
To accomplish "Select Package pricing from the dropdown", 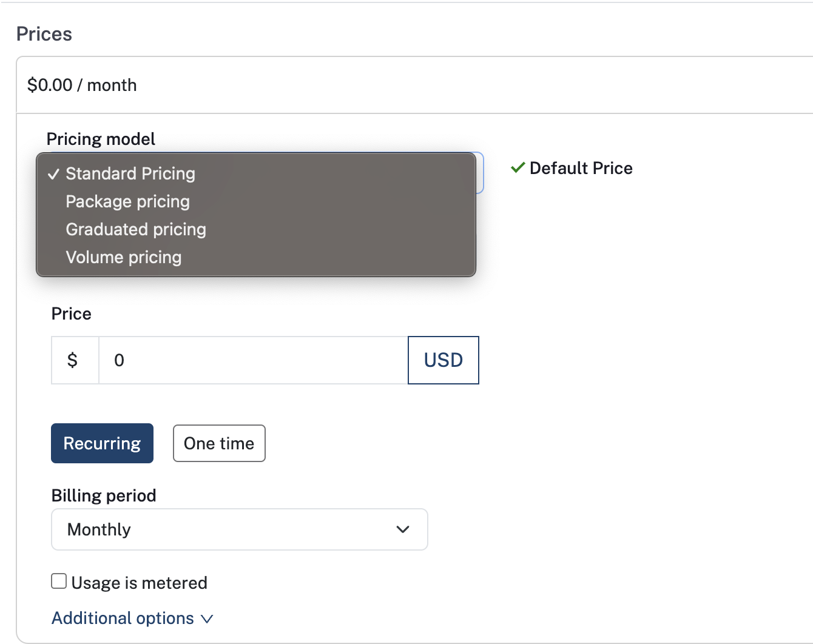I will [127, 202].
